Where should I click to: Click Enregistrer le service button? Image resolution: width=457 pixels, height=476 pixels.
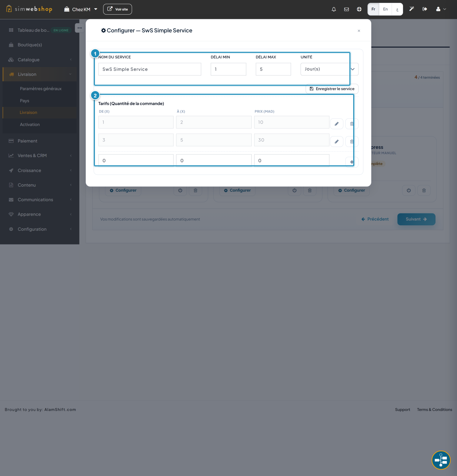332,89
